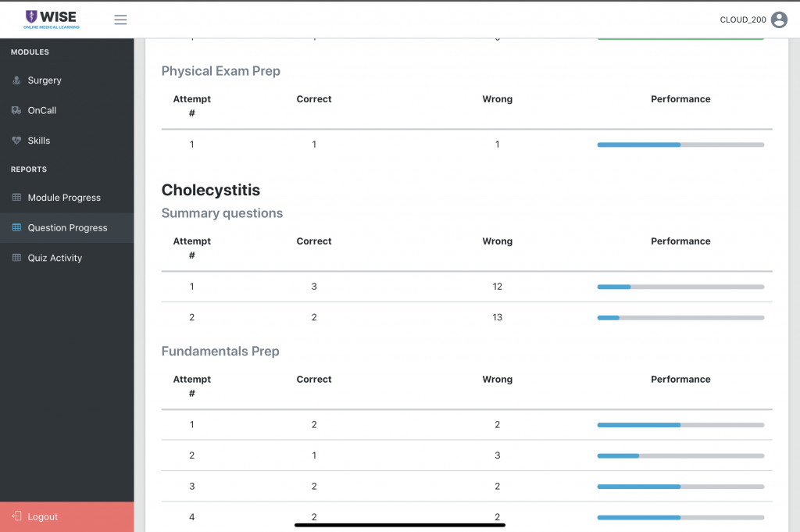Go to Quiz Activity report
Screen dimensions: 800x532
tap(55, 258)
